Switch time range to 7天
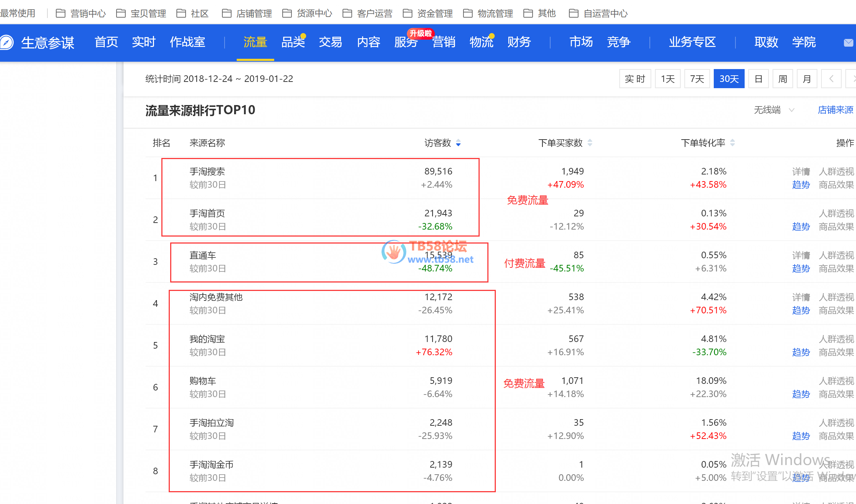 [696, 79]
